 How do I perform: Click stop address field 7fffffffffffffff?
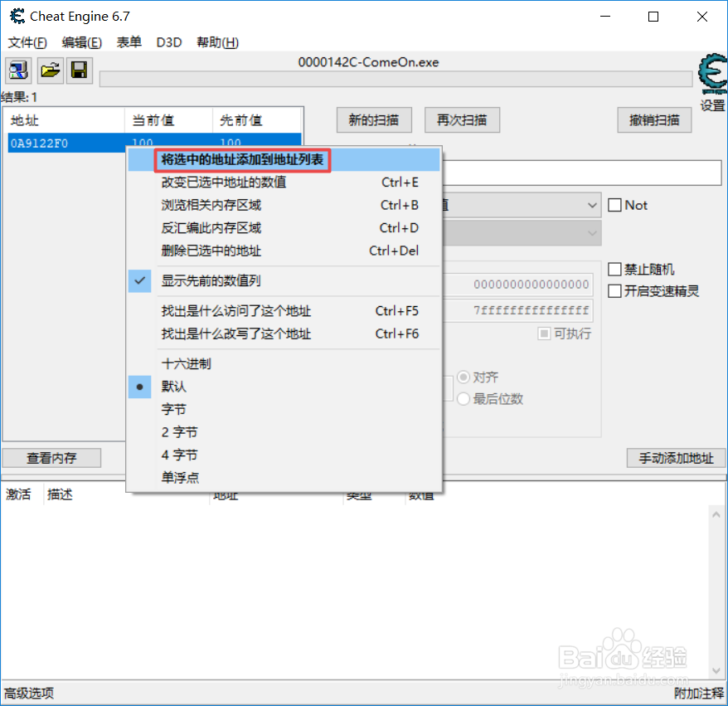pyautogui.click(x=517, y=310)
